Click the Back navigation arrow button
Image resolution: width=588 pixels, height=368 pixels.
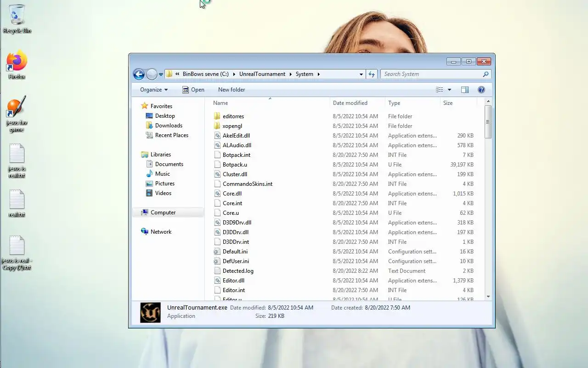coord(139,74)
